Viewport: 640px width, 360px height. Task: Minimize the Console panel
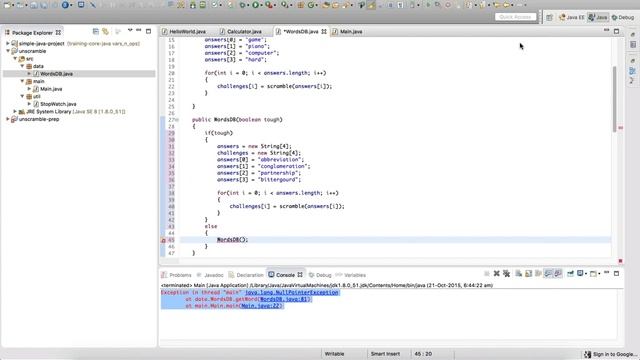607,273
